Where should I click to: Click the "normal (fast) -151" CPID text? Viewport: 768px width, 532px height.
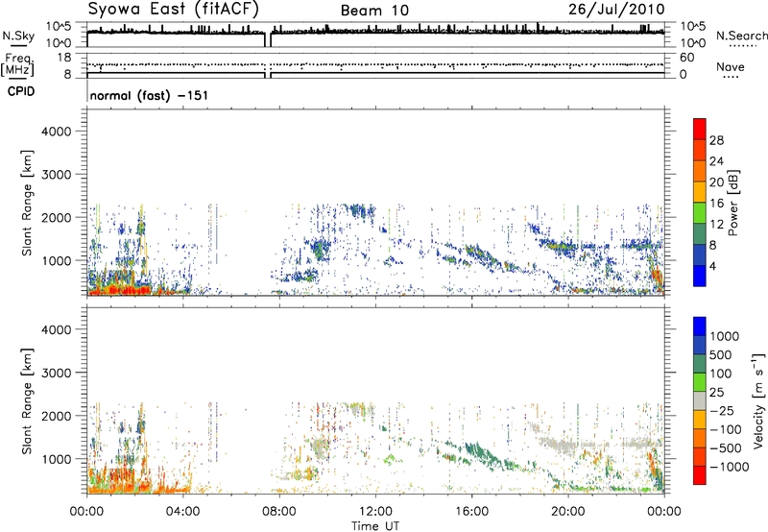tap(149, 95)
